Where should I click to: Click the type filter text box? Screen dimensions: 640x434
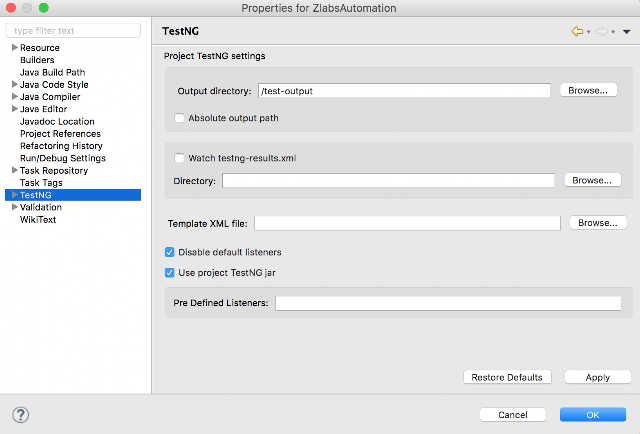tap(73, 31)
